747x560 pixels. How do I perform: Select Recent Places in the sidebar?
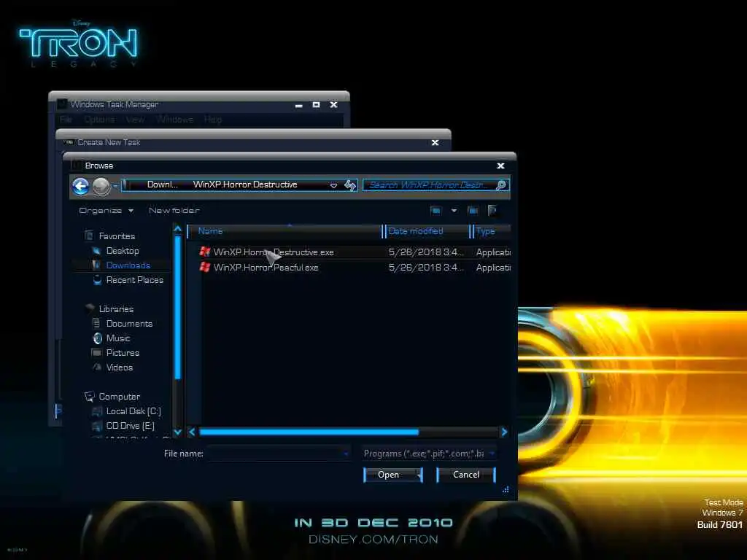[135, 280]
